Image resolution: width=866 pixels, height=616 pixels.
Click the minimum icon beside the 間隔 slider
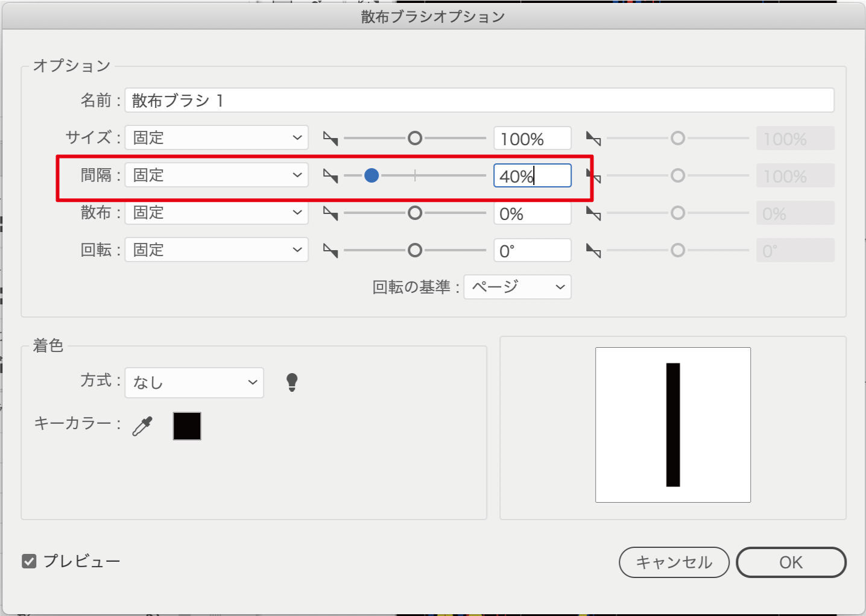click(x=330, y=176)
